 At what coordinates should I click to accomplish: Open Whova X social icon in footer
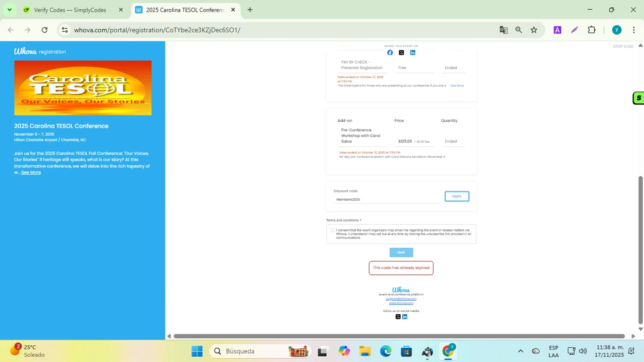tap(398, 317)
